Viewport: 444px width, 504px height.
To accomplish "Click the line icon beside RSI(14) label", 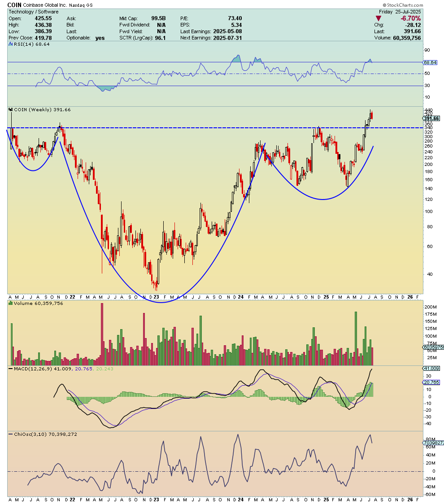I will click(11, 44).
